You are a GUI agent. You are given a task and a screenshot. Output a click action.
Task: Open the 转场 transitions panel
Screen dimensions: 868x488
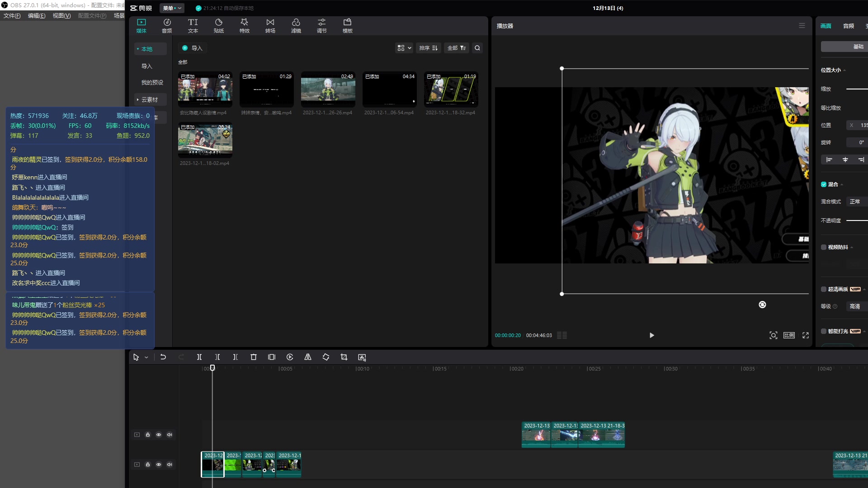pyautogui.click(x=270, y=26)
